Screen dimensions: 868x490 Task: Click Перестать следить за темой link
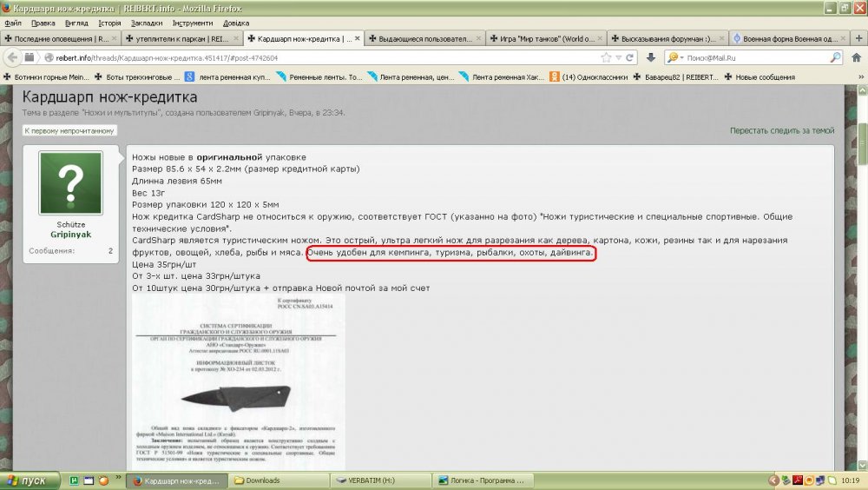point(782,131)
